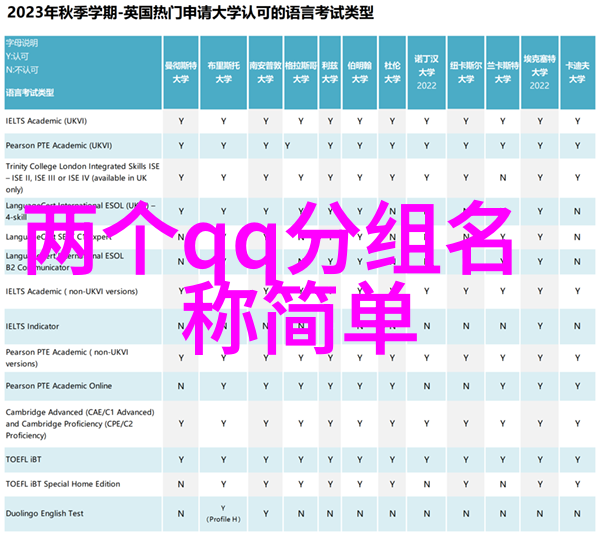Click the 'N' cell for Pearson PTE Academic Online under 纽卡斯尔大学
Screen dimensions: 600x536
point(466,386)
